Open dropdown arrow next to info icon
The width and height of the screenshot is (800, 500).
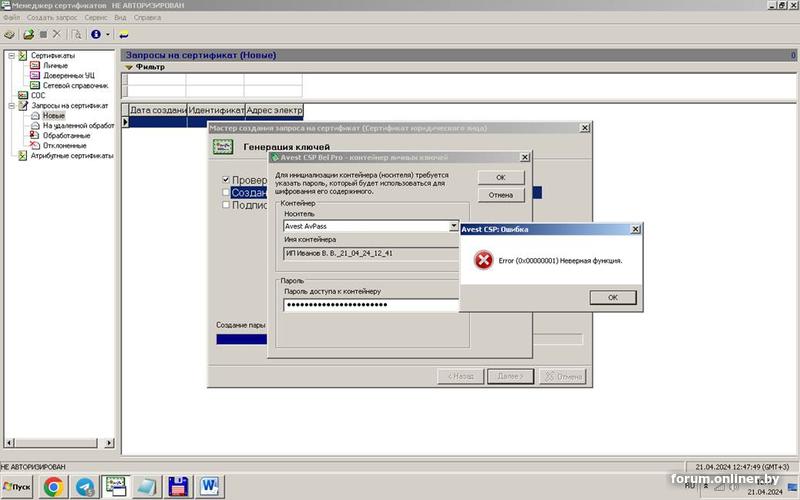pos(108,35)
